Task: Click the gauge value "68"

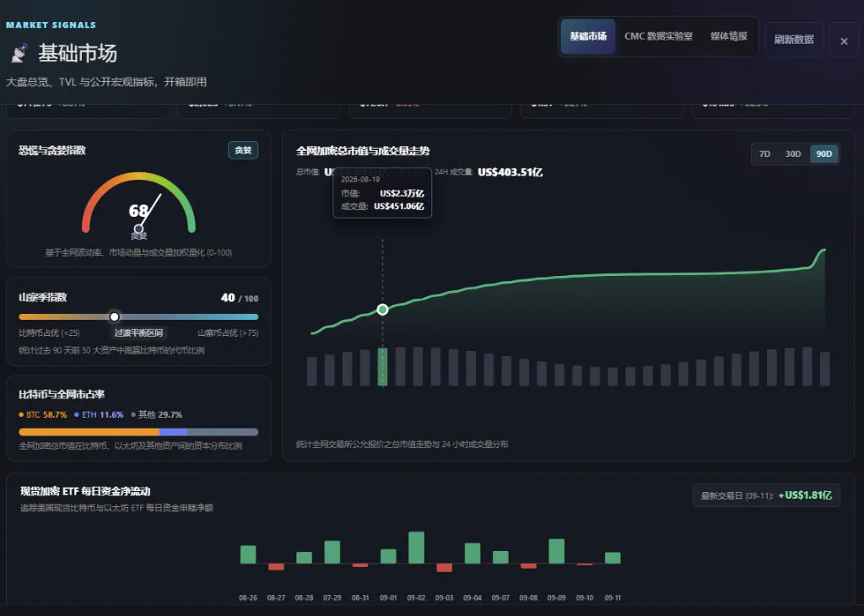Action: coord(138,210)
